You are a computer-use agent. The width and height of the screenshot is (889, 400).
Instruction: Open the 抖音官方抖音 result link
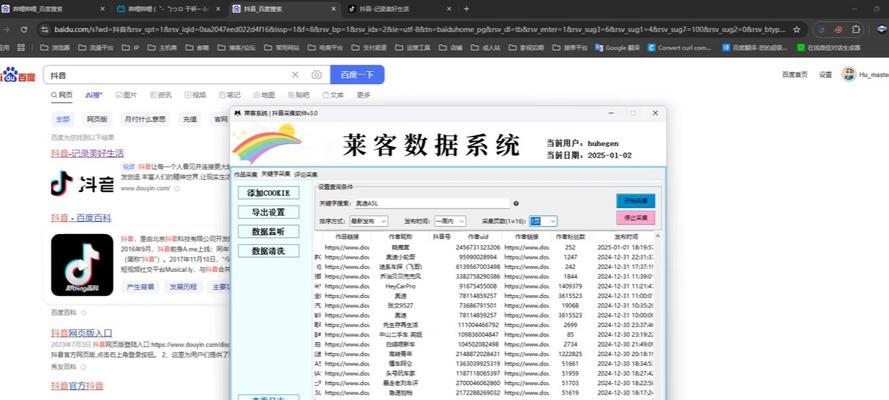pyautogui.click(x=77, y=386)
